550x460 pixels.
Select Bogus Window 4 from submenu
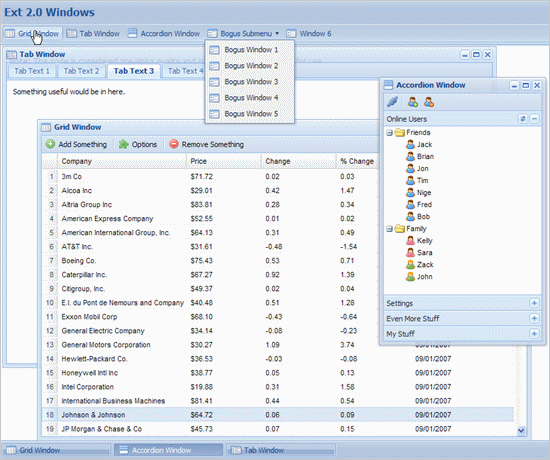tap(250, 98)
